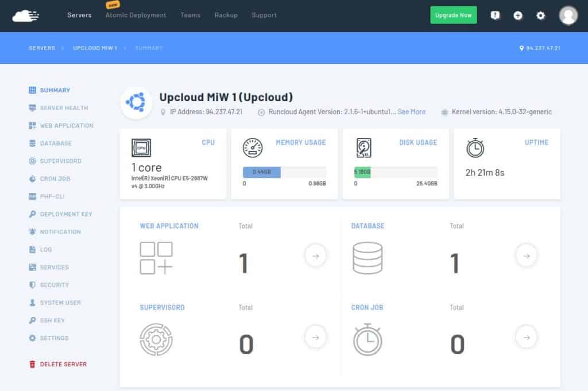Click the Log file icon
The height and width of the screenshot is (391, 588).
pos(33,250)
